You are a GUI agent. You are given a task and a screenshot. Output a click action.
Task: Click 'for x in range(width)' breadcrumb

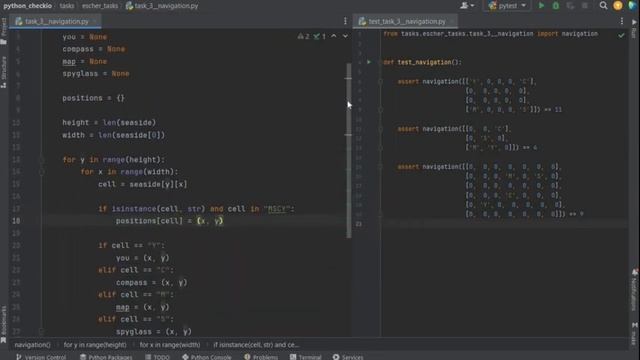[x=170, y=344]
